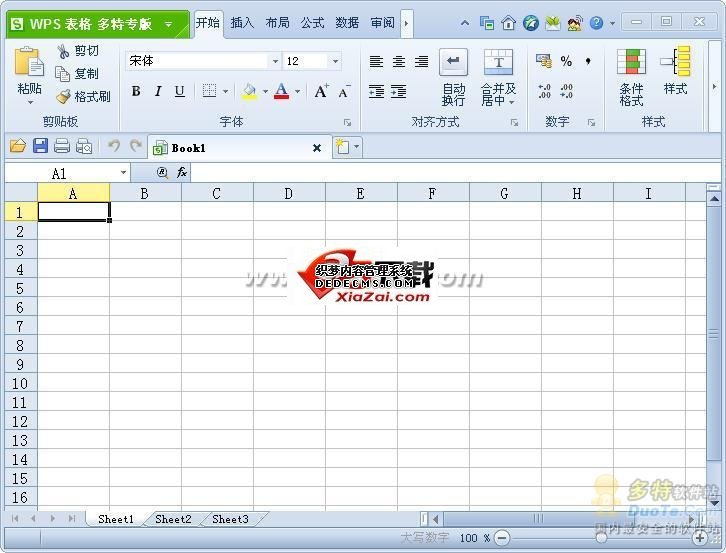Print with the printer icon
The height and width of the screenshot is (553, 726).
[62, 146]
